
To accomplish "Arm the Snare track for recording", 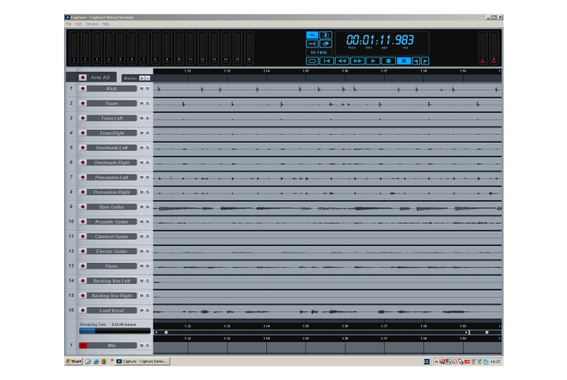I will [83, 103].
